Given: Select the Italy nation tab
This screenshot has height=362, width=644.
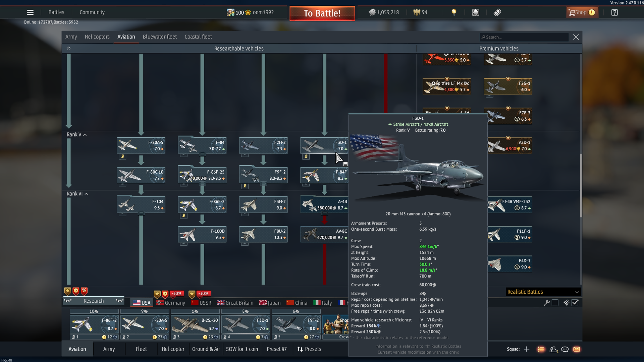Looking at the screenshot, I should (322, 303).
